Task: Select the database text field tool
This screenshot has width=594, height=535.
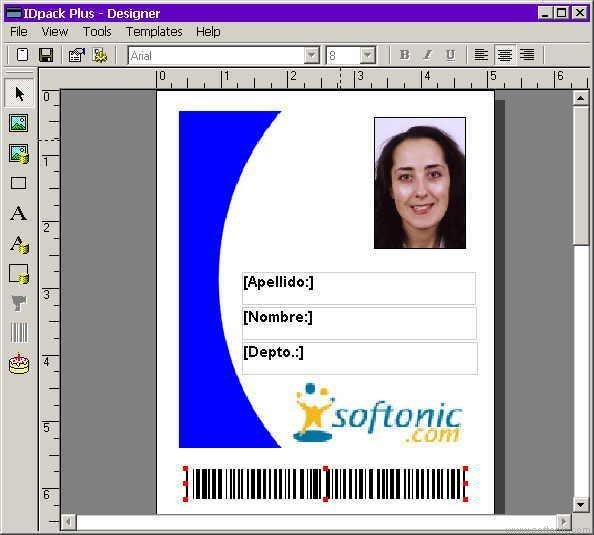Action: [19, 244]
